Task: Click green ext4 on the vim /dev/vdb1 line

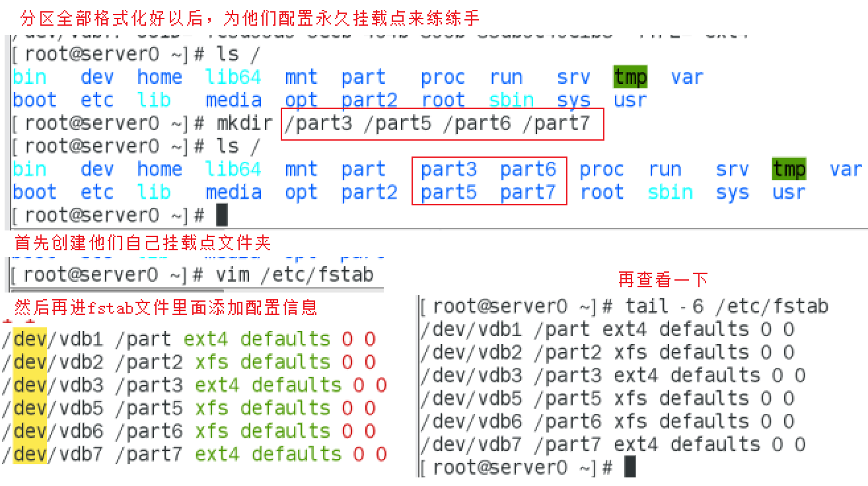Action: [205, 339]
